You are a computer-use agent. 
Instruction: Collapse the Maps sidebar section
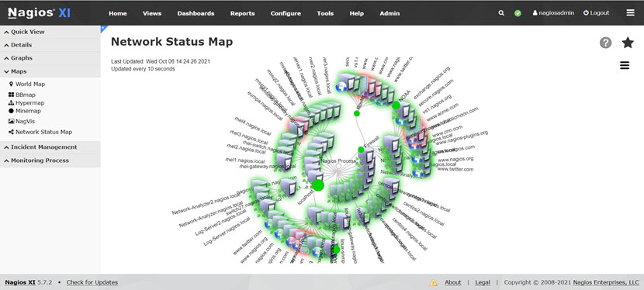click(x=50, y=71)
